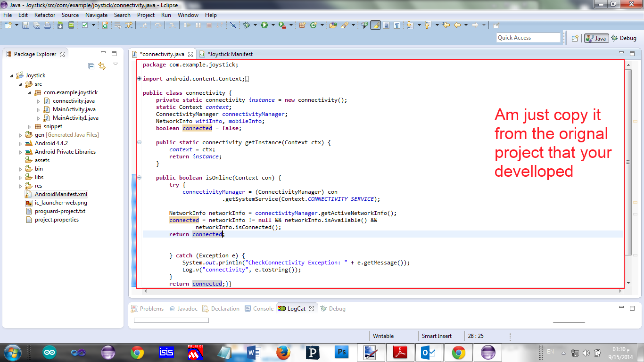Start a debug session from the toolbar
The height and width of the screenshot is (362, 644).
[x=247, y=26]
